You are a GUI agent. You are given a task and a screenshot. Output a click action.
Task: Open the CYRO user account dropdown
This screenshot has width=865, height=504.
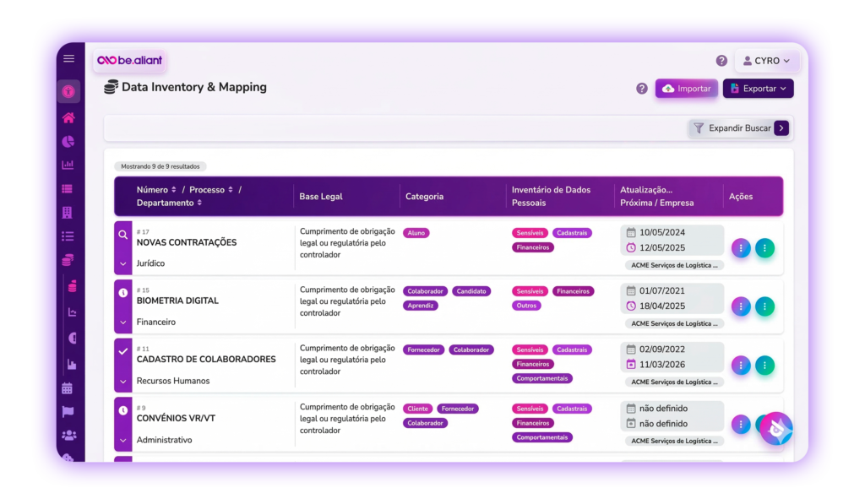click(x=767, y=61)
